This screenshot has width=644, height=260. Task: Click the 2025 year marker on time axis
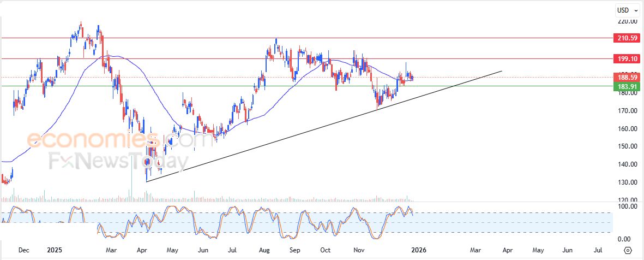53,250
